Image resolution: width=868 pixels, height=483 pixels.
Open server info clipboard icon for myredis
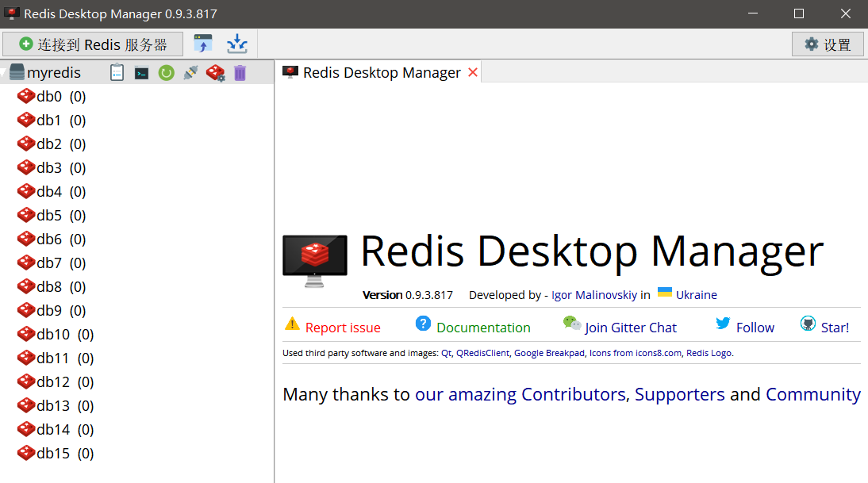pos(117,72)
